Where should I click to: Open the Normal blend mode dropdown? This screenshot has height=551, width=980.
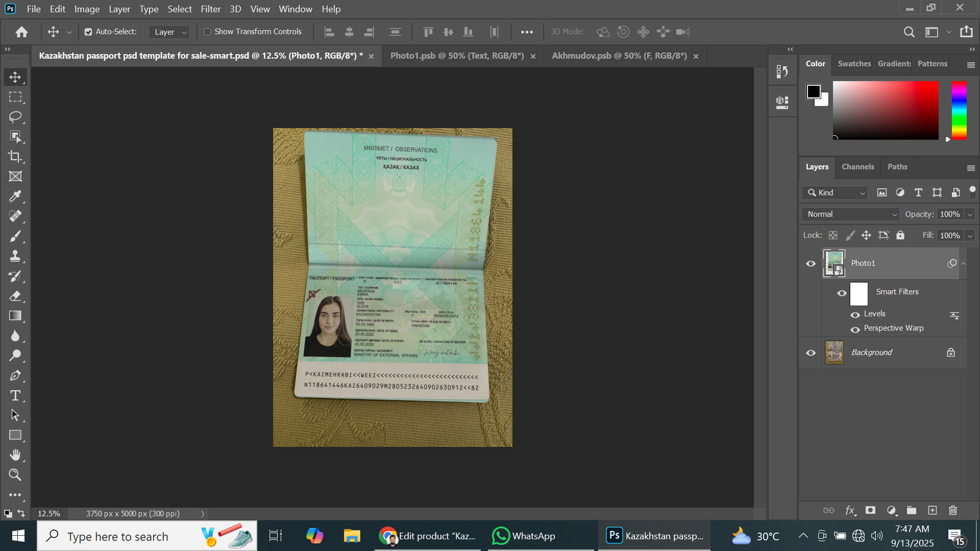851,214
